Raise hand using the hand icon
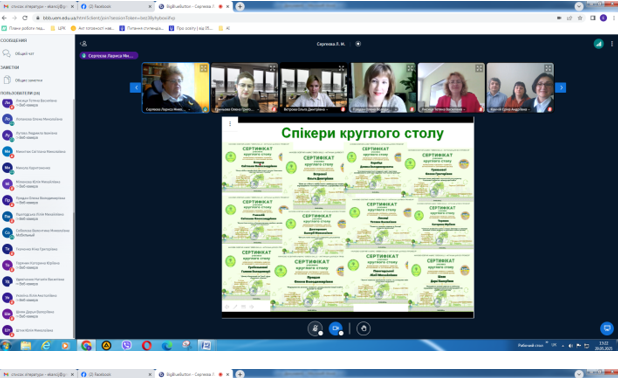 pyautogui.click(x=363, y=328)
